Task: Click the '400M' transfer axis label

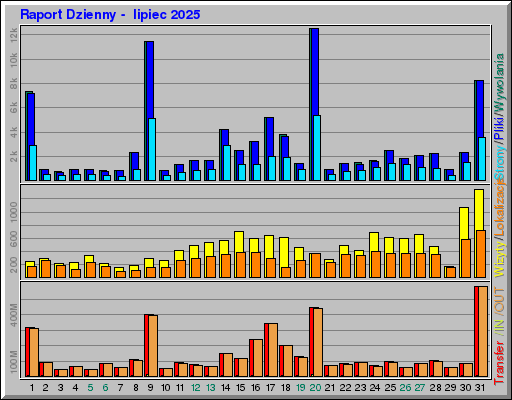Action: (14, 315)
